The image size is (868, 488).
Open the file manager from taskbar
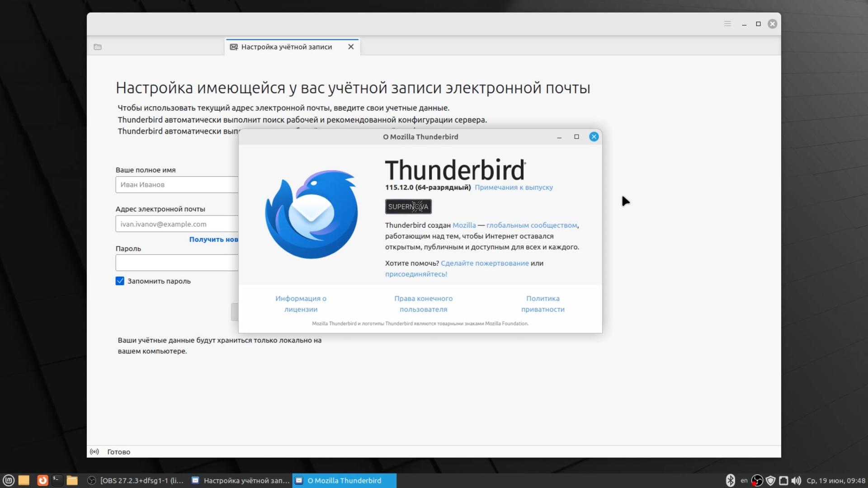coord(72,480)
